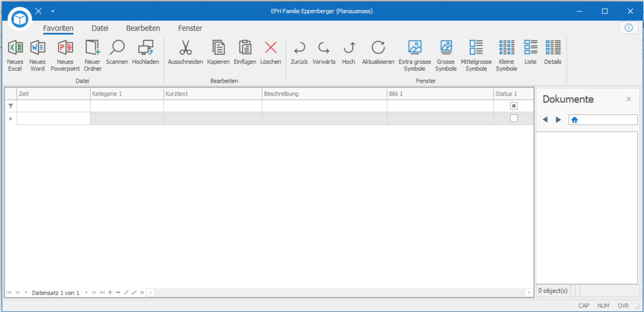The height and width of the screenshot is (312, 644).
Task: Open the Bearbeiten ribbon tab
Action: [143, 28]
